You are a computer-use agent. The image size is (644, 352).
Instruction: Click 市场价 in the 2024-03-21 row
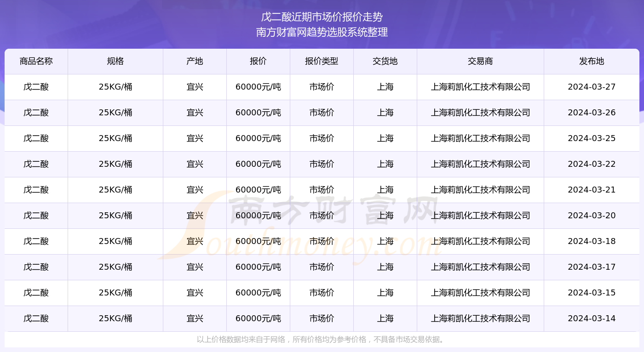pyautogui.click(x=322, y=190)
